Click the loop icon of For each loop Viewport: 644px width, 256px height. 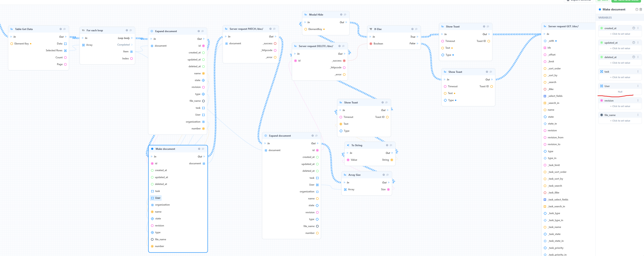coord(83,30)
